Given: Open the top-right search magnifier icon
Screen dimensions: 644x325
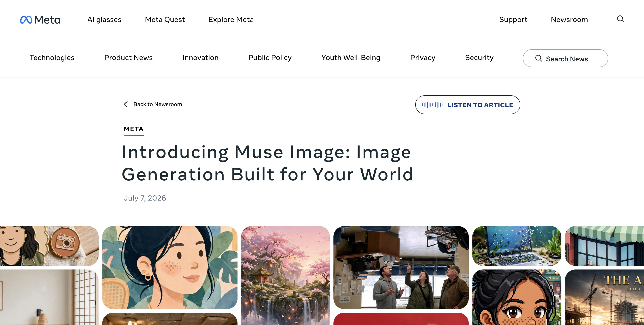Looking at the screenshot, I should [x=621, y=19].
